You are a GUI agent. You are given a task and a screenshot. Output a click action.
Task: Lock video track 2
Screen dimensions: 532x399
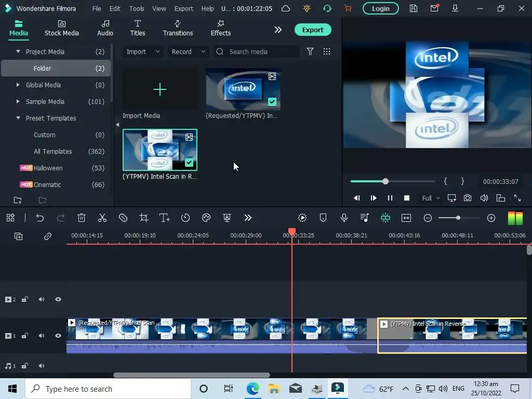(25, 299)
